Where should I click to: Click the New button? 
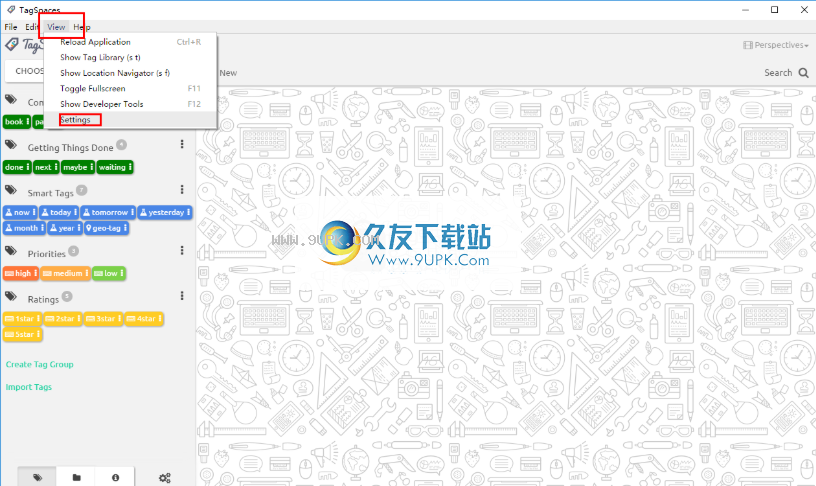228,73
